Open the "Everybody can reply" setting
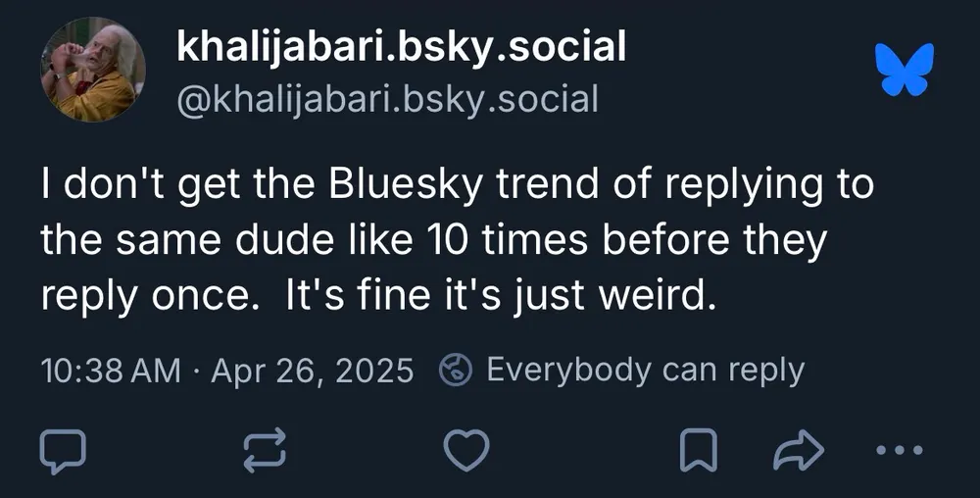The image size is (980, 498). click(x=644, y=370)
